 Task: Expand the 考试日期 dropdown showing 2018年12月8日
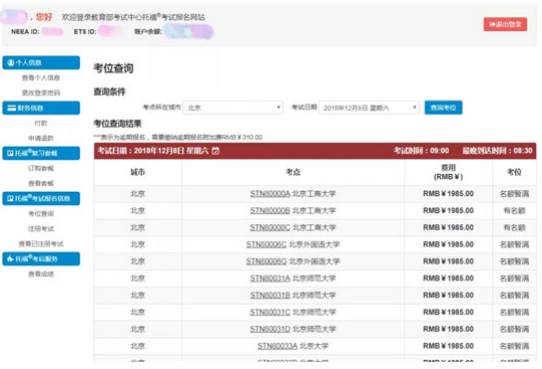pyautogui.click(x=369, y=108)
